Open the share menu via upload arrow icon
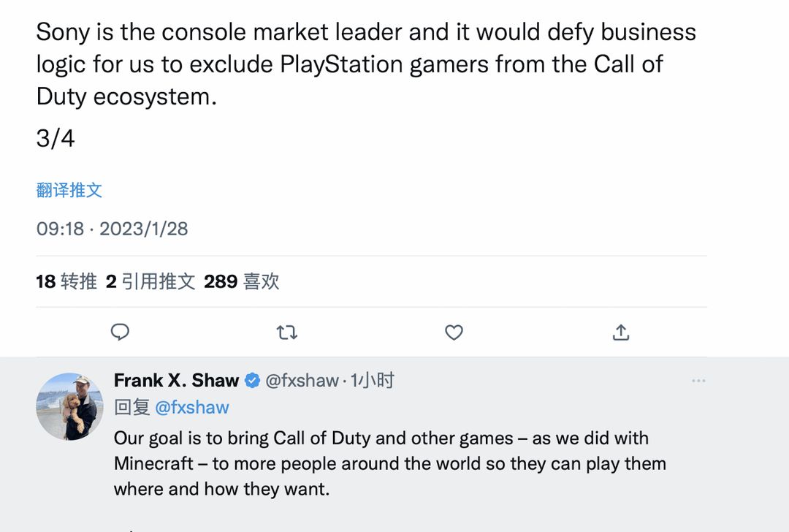Viewport: 789px width, 532px height. (x=621, y=332)
